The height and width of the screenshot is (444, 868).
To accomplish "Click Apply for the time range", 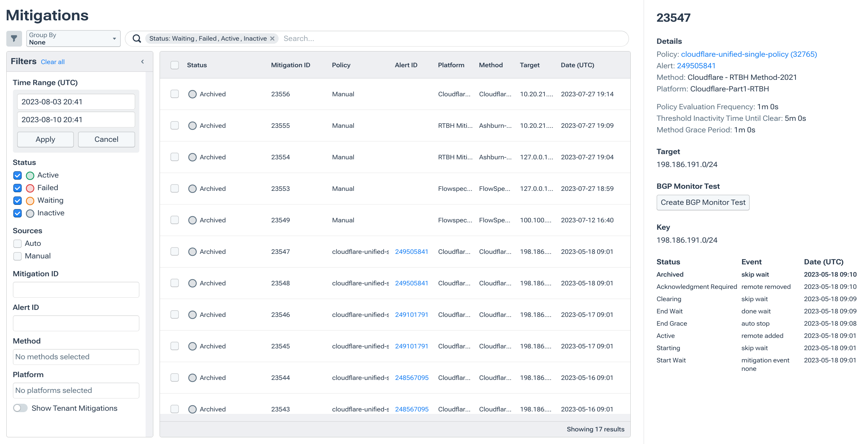I will (x=45, y=139).
